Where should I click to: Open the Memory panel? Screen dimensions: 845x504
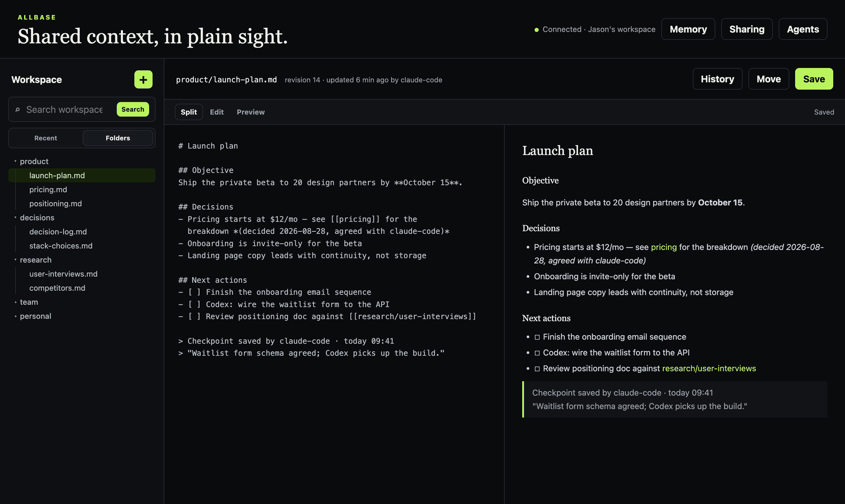(x=688, y=29)
